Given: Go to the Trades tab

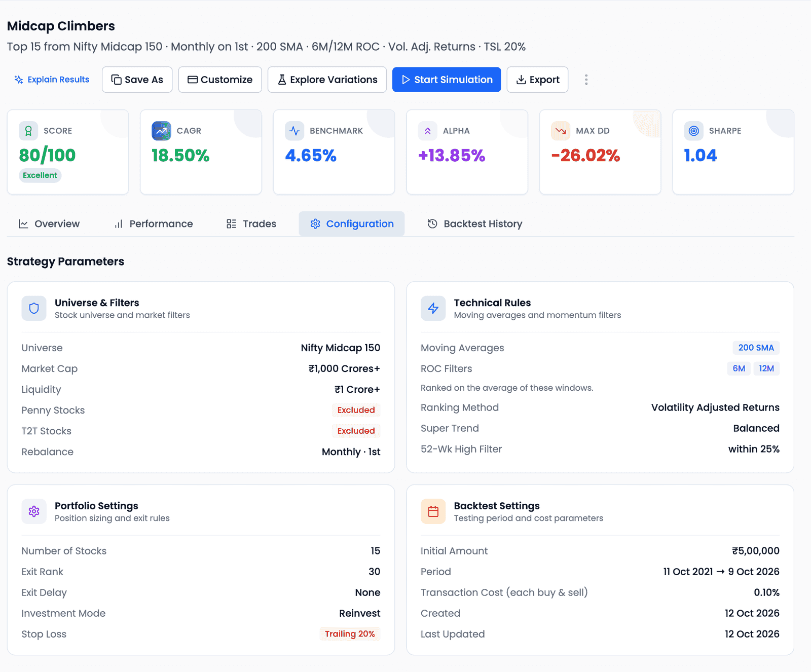Looking at the screenshot, I should (251, 223).
